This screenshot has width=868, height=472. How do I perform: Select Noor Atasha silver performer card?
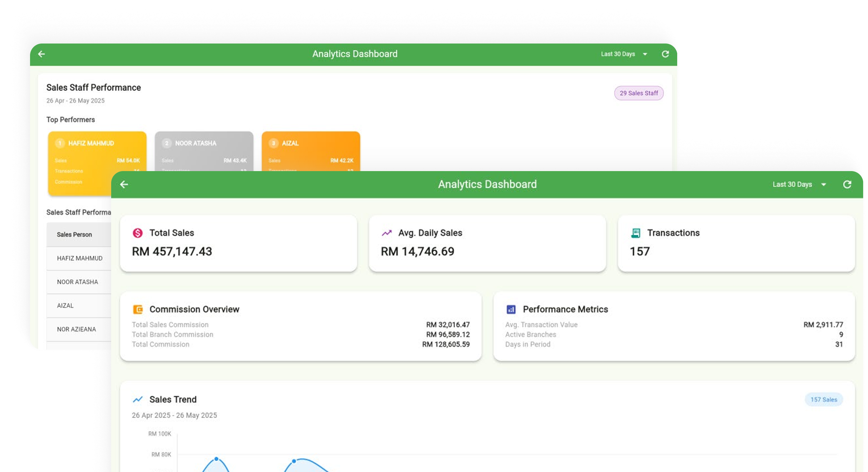point(204,151)
